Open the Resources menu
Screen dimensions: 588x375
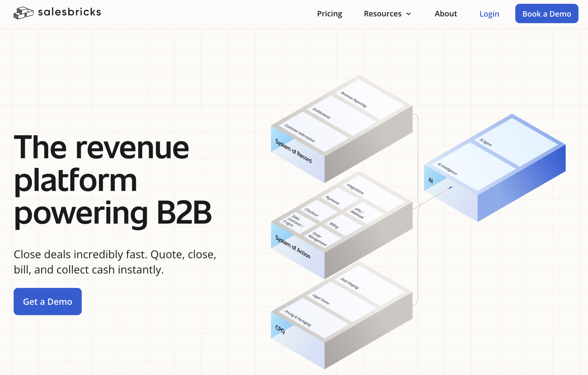click(387, 13)
